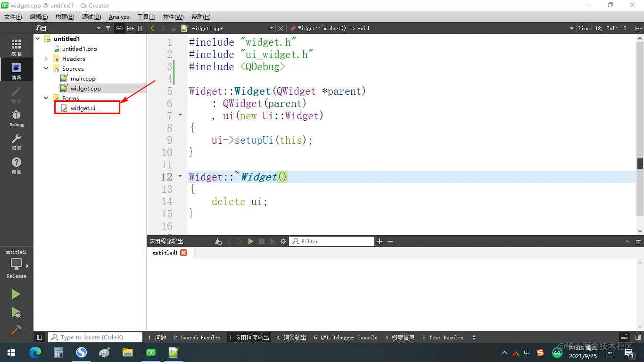The image size is (644, 362).
Task: Open the Analyze menu
Action: pos(119,17)
